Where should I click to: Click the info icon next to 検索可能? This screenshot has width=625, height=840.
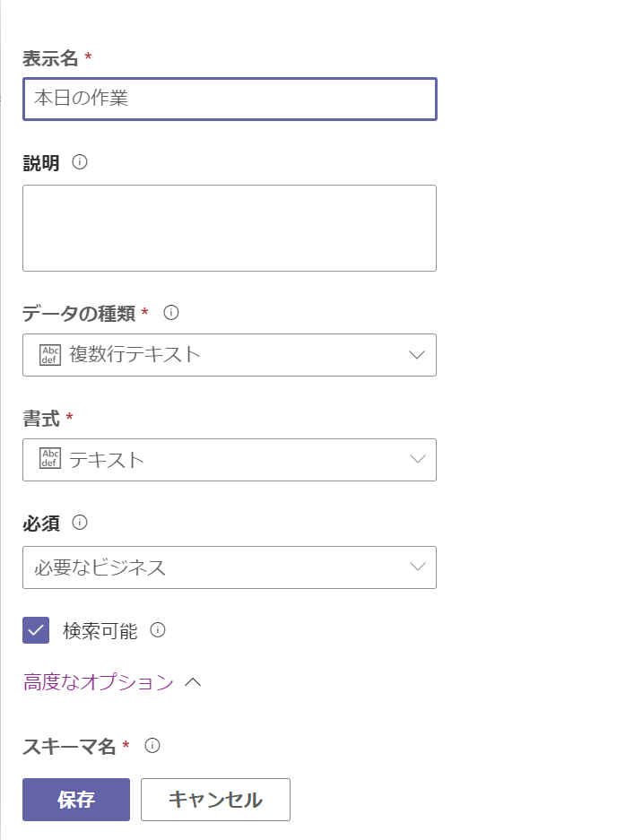click(x=158, y=630)
